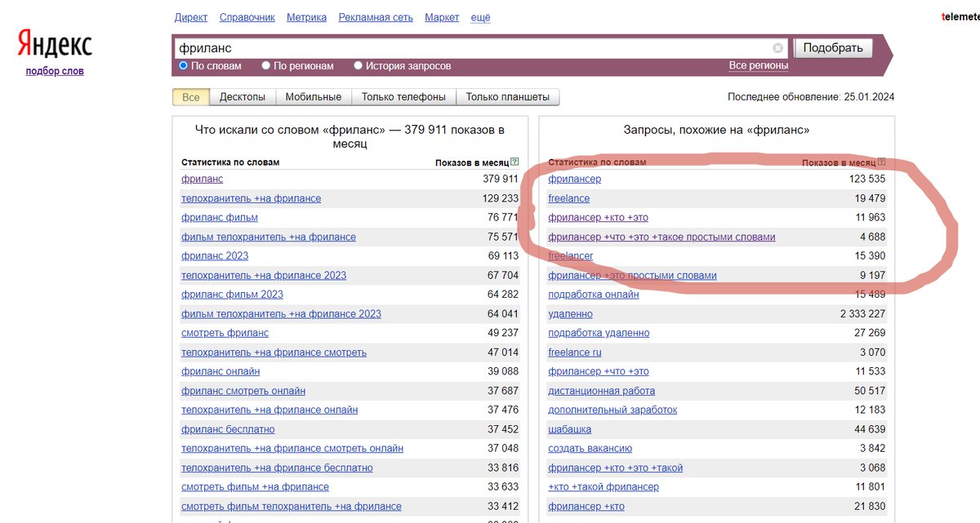Open the 'freelance' similar query link
Screen dimensions: 980x523
click(x=568, y=198)
